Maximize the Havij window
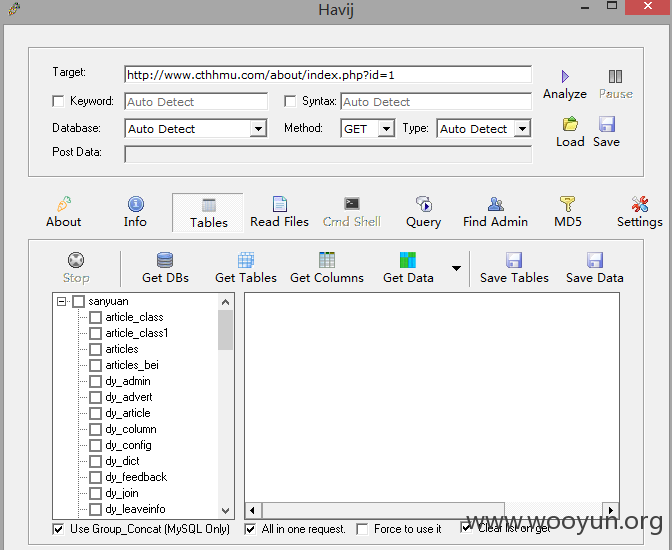Image resolution: width=672 pixels, height=550 pixels. tap(612, 6)
